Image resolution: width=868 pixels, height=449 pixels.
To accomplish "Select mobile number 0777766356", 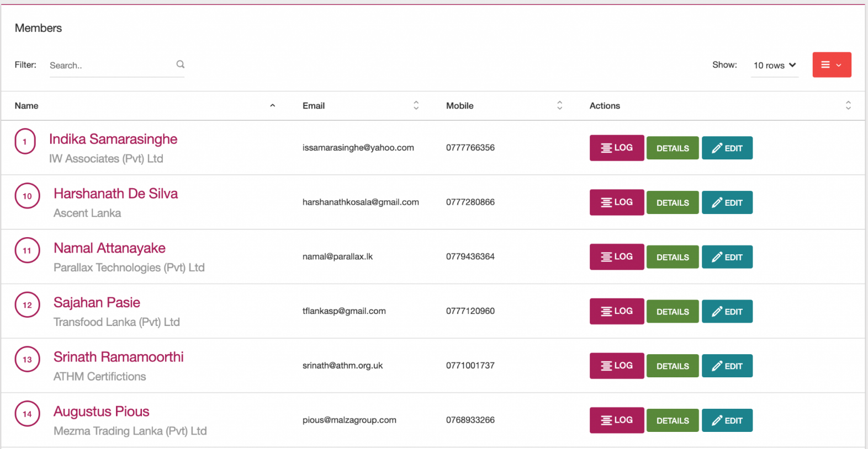I will click(470, 148).
